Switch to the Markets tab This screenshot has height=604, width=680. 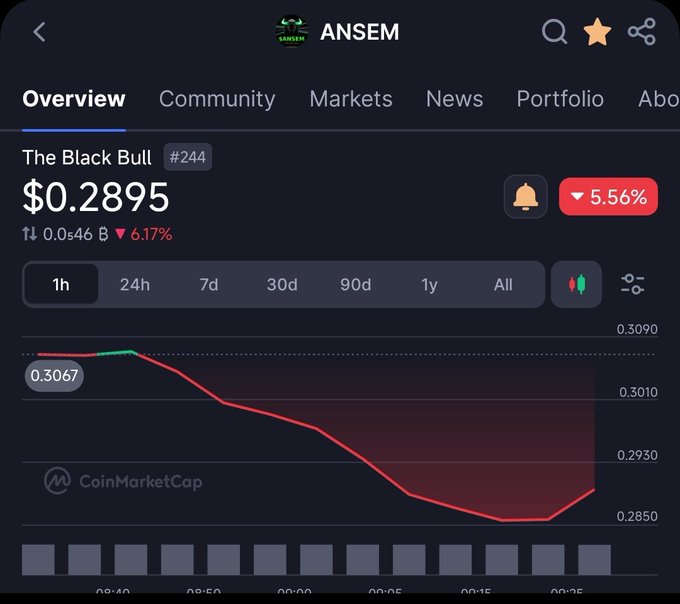click(x=351, y=99)
